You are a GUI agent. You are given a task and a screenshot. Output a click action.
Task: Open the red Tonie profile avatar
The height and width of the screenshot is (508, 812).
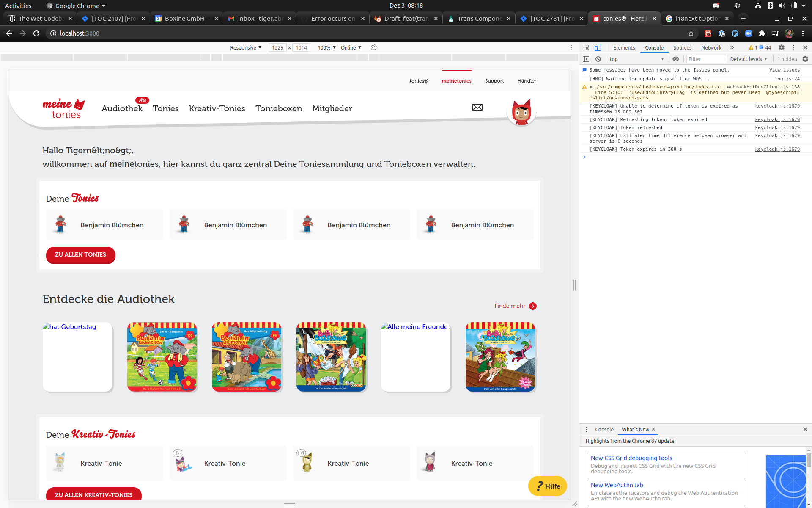(521, 112)
